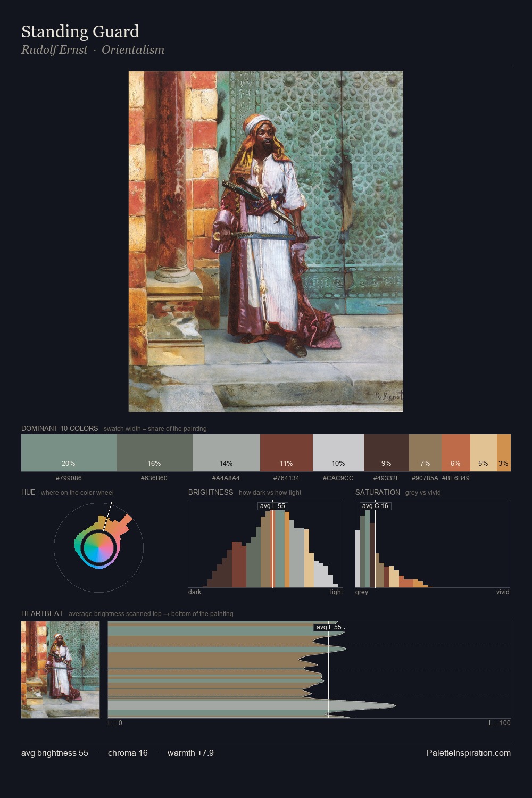The height and width of the screenshot is (798, 532).
Task: Click the "avg brightness 55" footer stat
Action: point(55,753)
